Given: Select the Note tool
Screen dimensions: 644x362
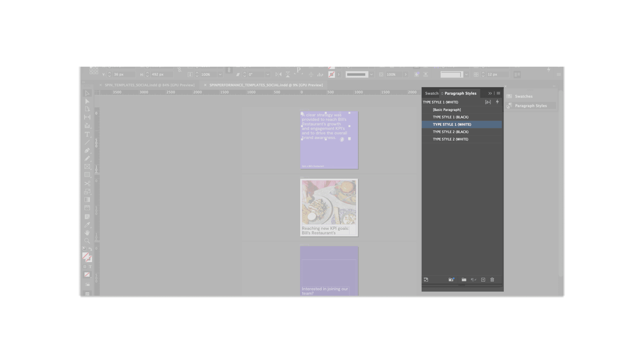Looking at the screenshot, I should click(x=87, y=217).
